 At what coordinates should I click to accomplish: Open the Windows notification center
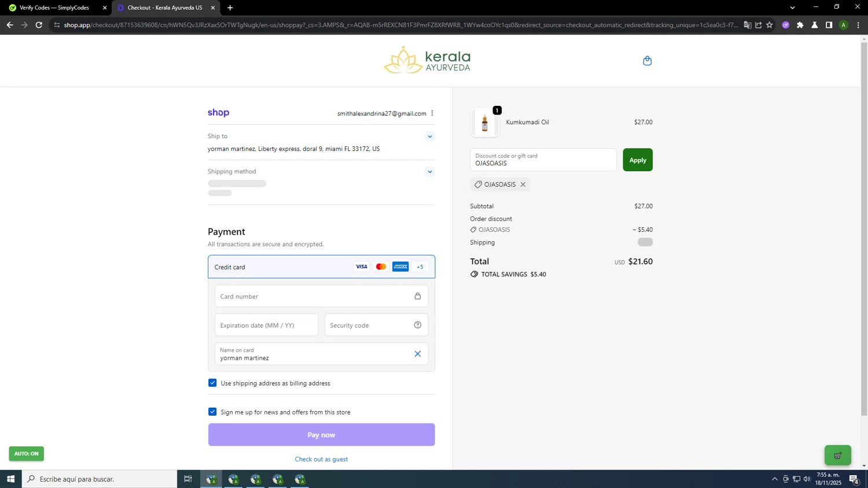click(x=854, y=479)
